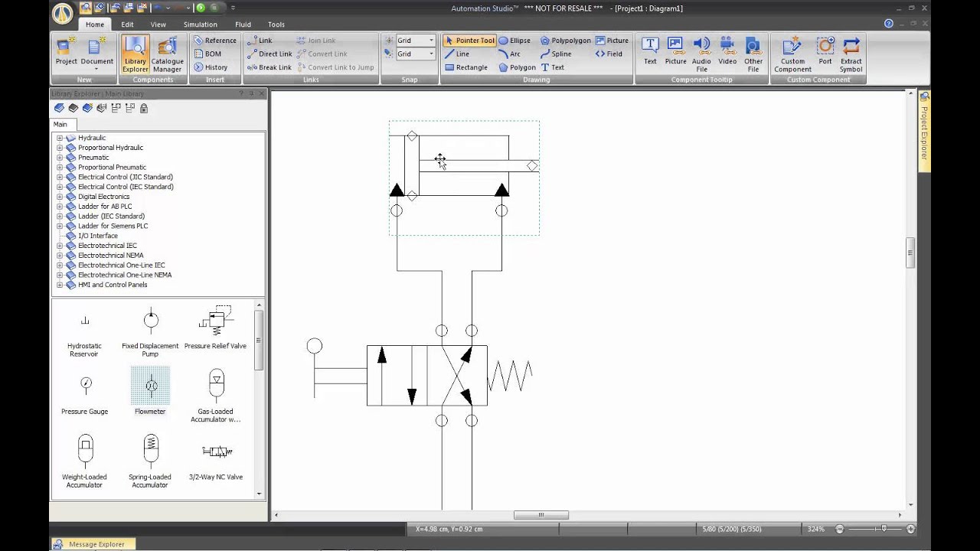The width and height of the screenshot is (980, 551).
Task: Click the zoom out minus button
Action: [839, 529]
